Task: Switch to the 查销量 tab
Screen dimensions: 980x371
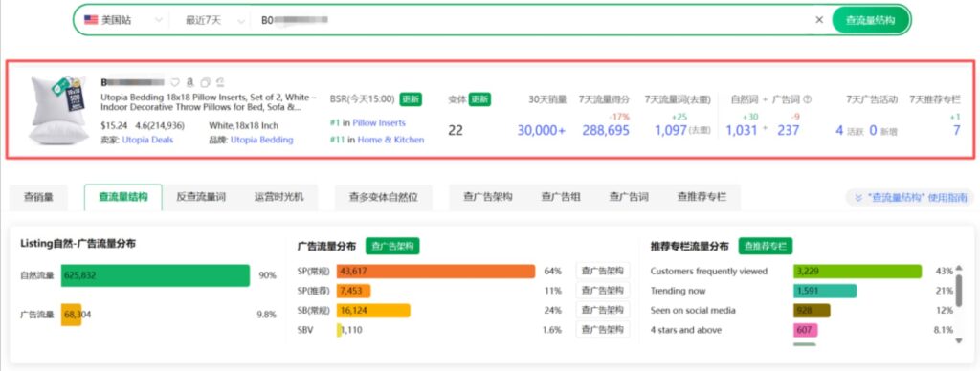Action: point(38,197)
